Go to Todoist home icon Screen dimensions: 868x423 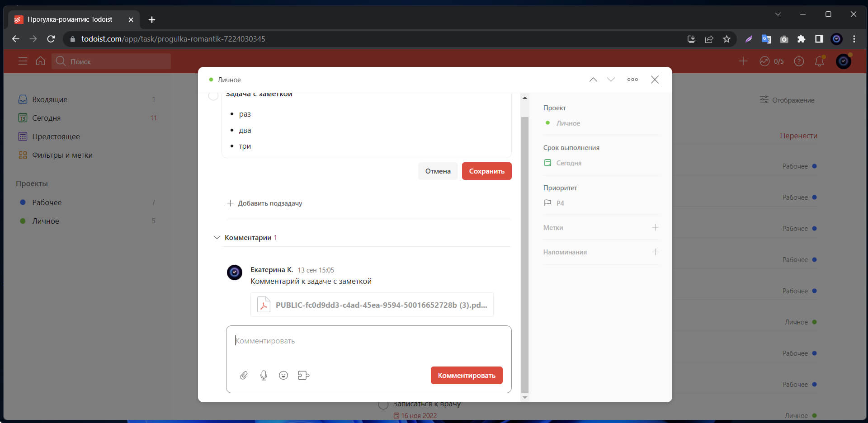click(x=41, y=61)
